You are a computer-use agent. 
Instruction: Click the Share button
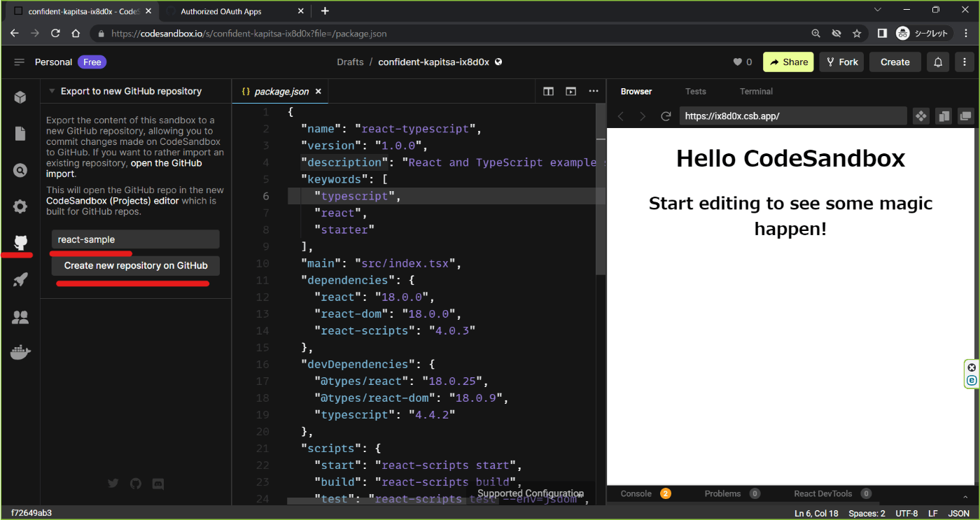point(788,62)
